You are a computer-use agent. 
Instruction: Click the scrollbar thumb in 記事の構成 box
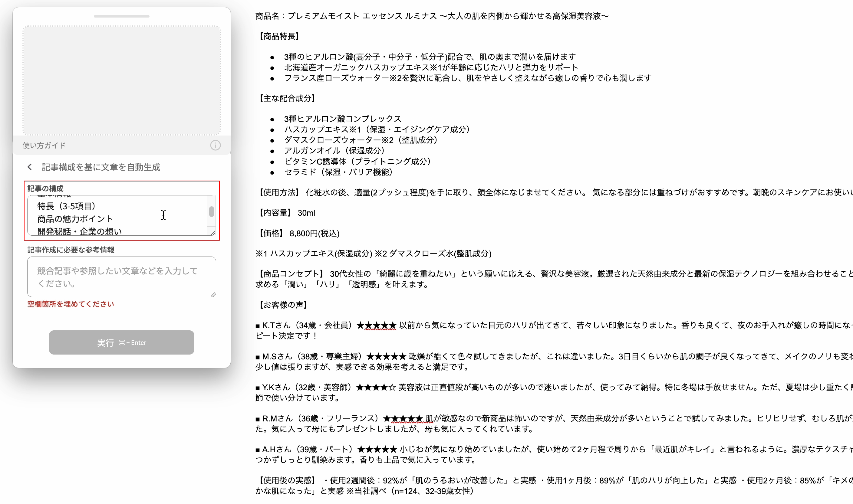point(211,211)
